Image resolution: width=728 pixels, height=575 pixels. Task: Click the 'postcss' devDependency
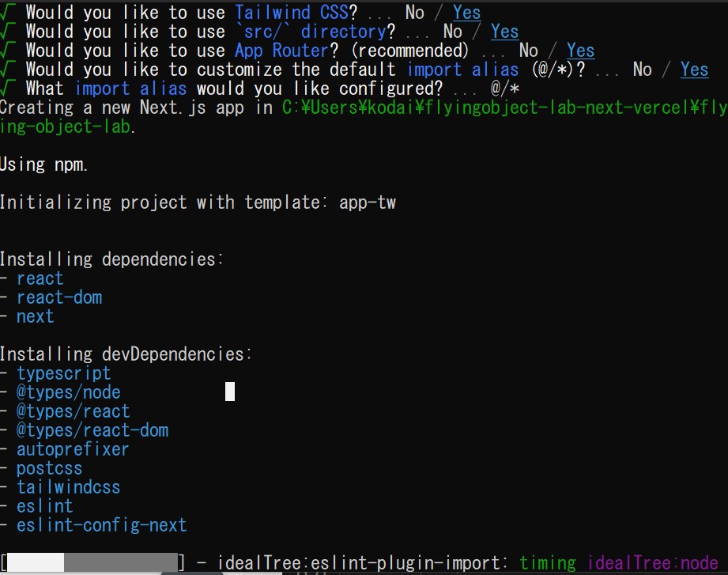click(49, 468)
